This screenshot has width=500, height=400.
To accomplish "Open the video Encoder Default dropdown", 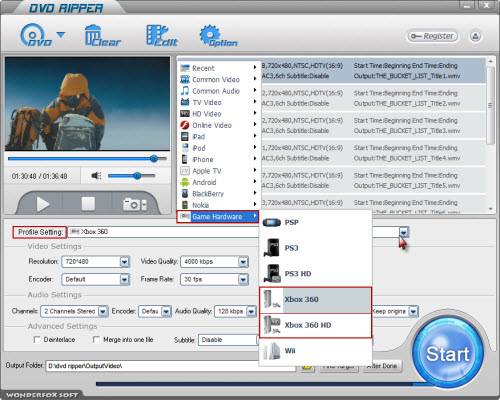I will click(124, 279).
